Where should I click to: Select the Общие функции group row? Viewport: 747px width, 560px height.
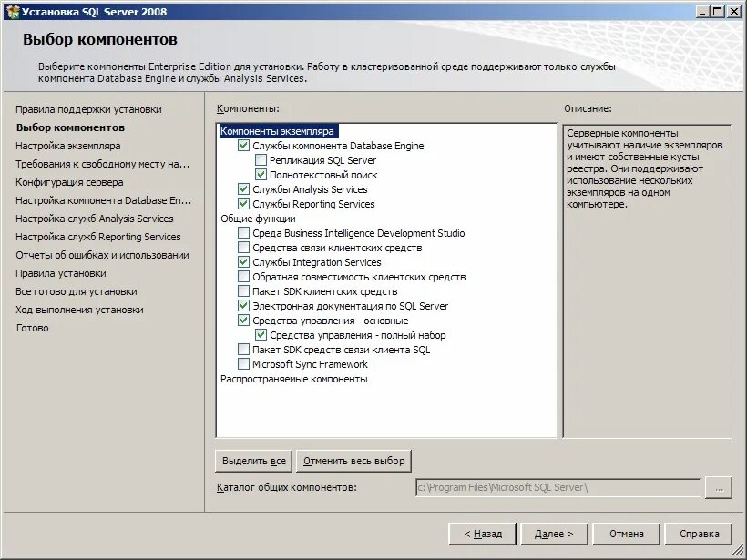(x=258, y=219)
